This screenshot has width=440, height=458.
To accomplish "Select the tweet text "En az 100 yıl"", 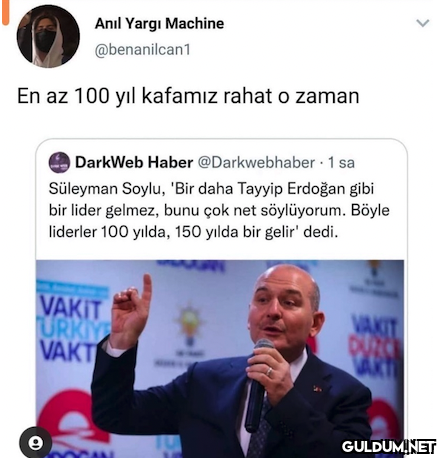I will point(76,96).
